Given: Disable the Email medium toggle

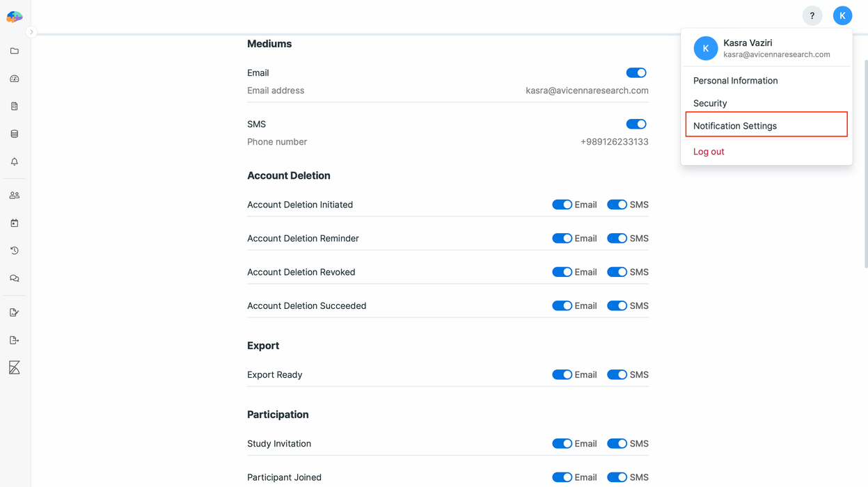Looking at the screenshot, I should [x=636, y=72].
